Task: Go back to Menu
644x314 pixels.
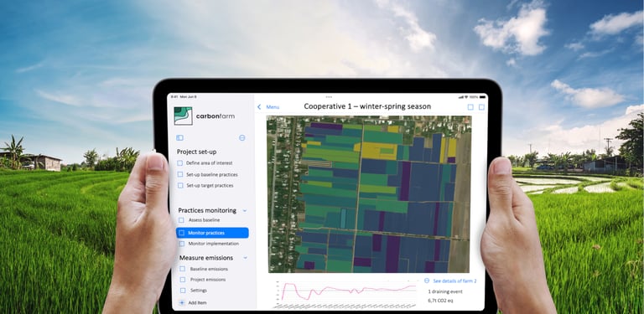Action: (273, 107)
